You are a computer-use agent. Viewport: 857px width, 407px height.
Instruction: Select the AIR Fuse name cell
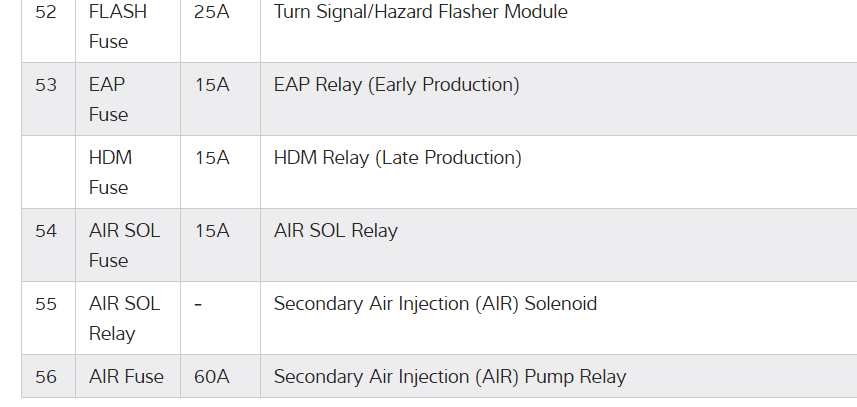coord(126,377)
